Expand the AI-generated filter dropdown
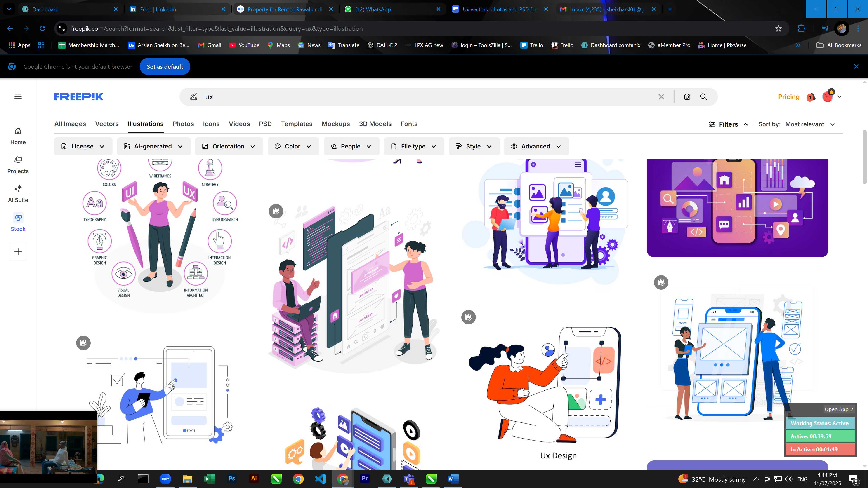The height and width of the screenshot is (488, 868). point(154,146)
